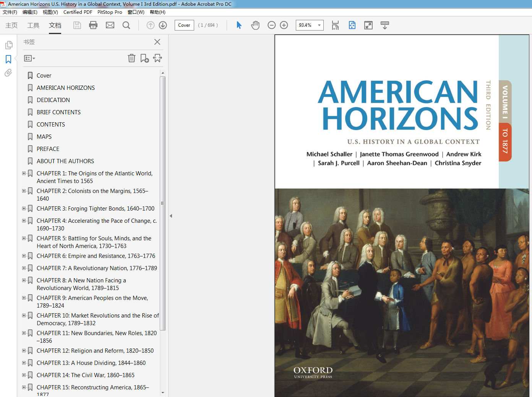Screen dimensions: 532x397
Task: Open the 窗口(W) menu
Action: (x=136, y=12)
